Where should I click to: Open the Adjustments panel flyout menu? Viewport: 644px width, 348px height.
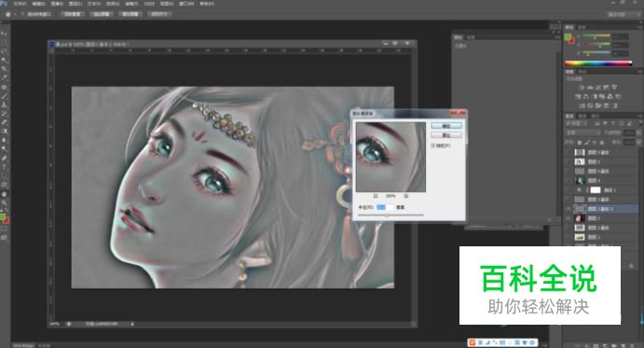click(x=639, y=71)
